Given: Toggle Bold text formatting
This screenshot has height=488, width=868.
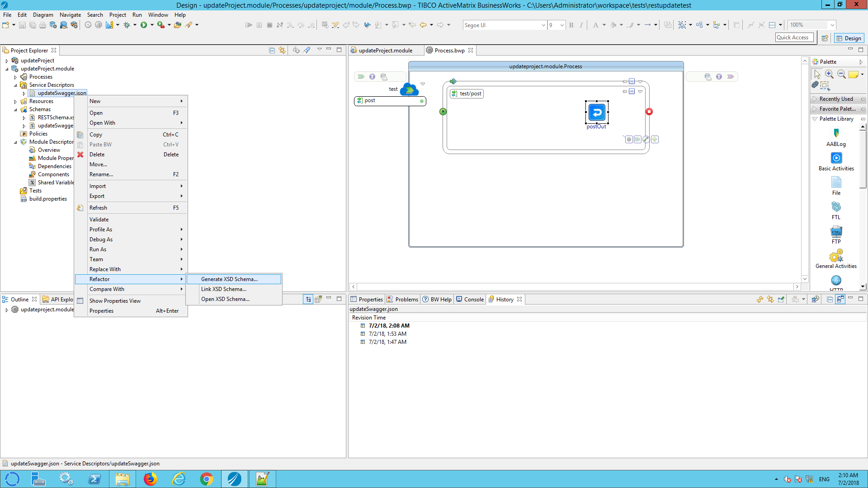Looking at the screenshot, I should pos(571,25).
